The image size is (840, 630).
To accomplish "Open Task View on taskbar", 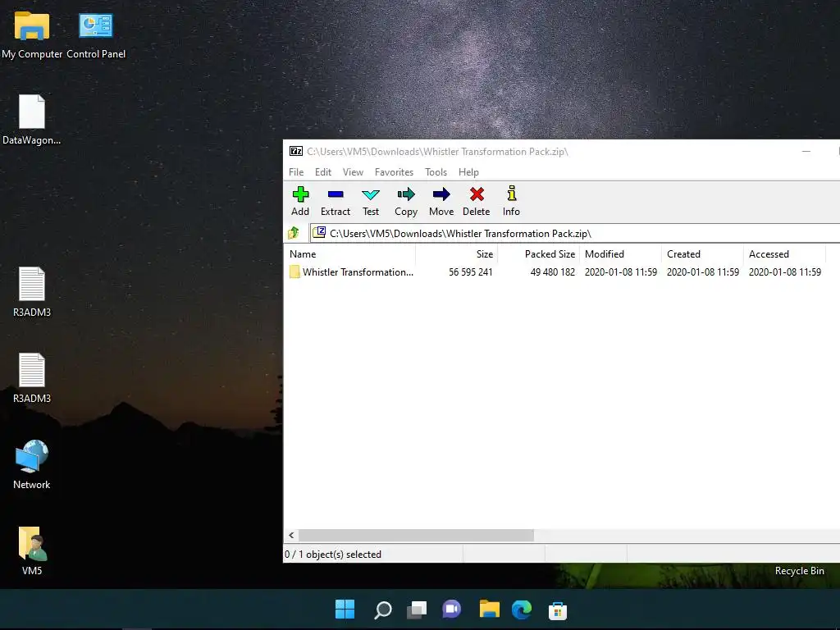I will [417, 609].
